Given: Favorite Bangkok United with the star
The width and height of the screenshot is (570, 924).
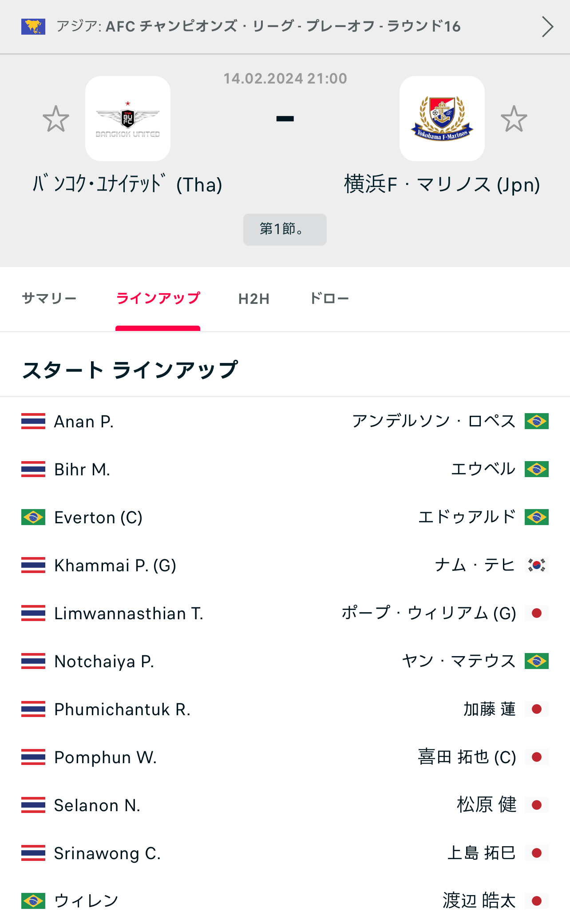Looking at the screenshot, I should click(56, 119).
